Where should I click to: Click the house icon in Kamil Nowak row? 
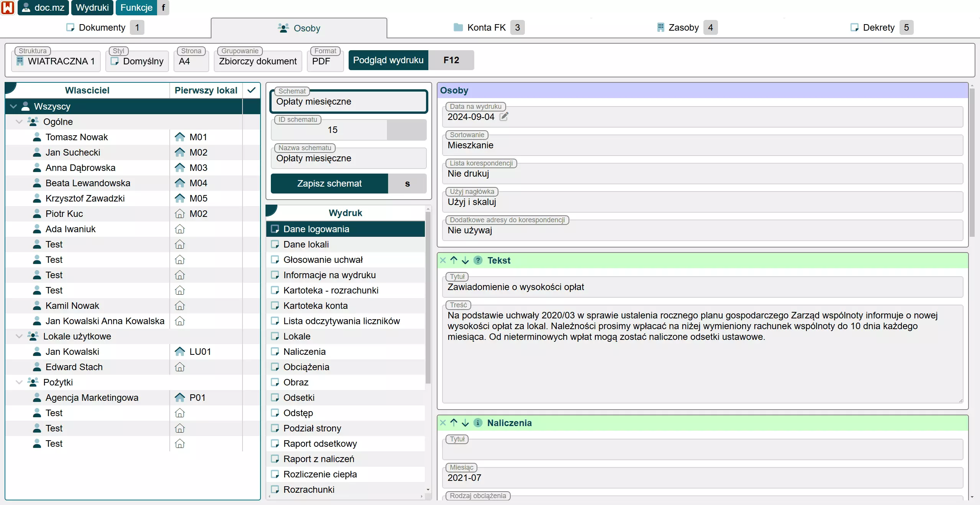click(180, 306)
